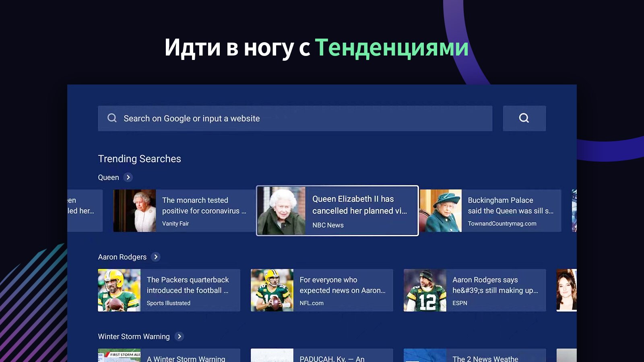Expand the Winter Storm Warning chevron
The width and height of the screenshot is (644, 362).
179,336
